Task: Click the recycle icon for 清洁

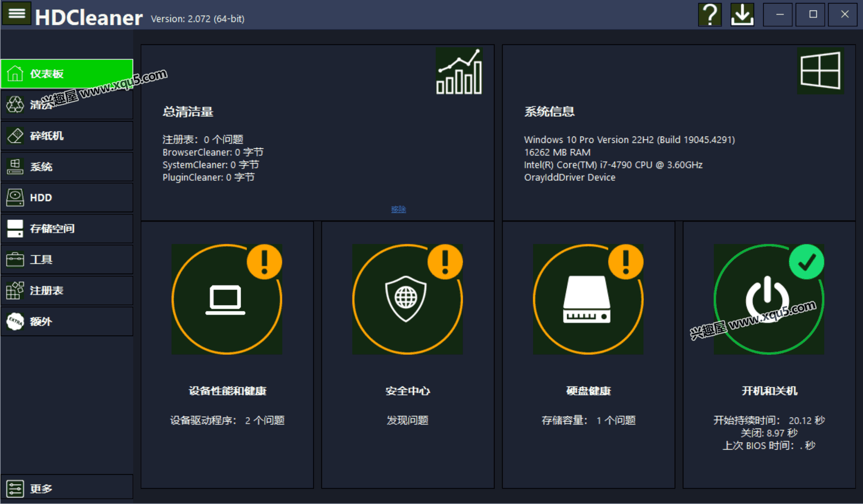Action: click(x=15, y=105)
